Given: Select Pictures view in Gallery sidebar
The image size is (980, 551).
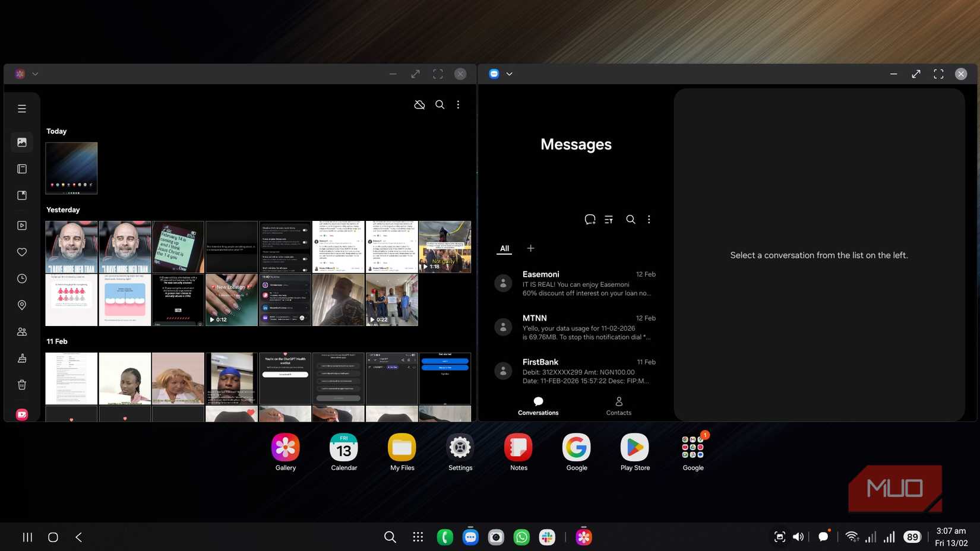Looking at the screenshot, I should tap(22, 142).
